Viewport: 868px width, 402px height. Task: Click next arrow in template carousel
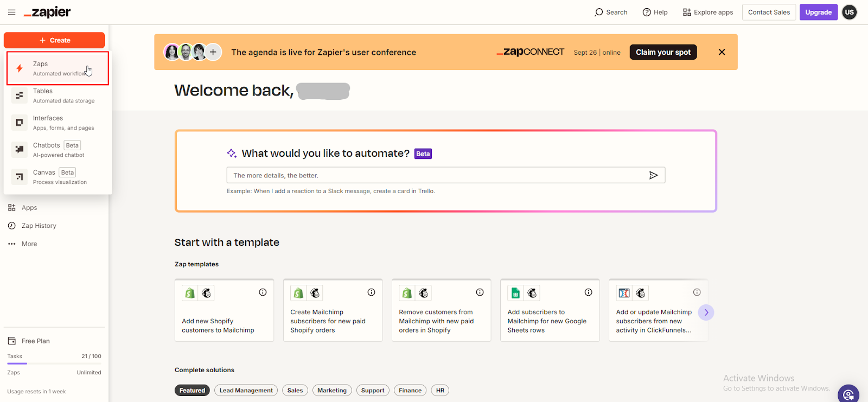pos(706,312)
